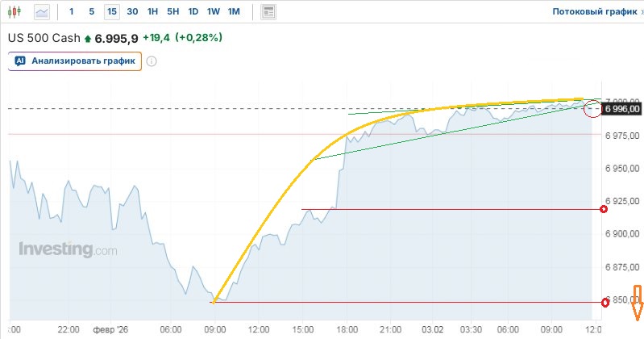Select the area chart type icon
This screenshot has height=339, width=644.
[42, 11]
